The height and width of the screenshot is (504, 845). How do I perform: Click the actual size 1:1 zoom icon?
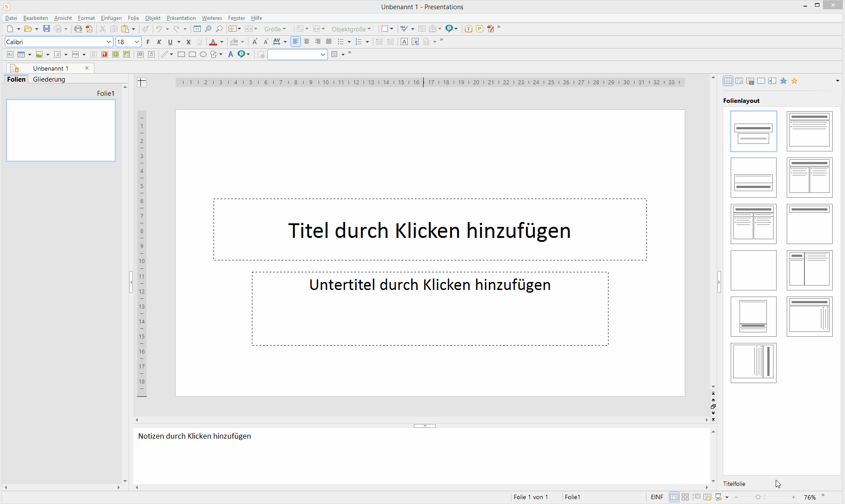pos(197,29)
